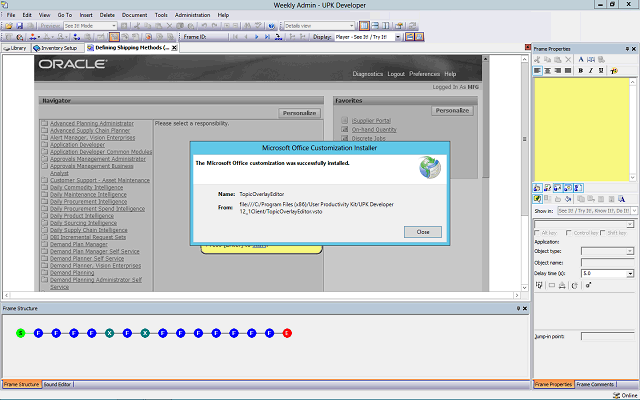Click the rightmost icon below Delay time
The image size is (640, 400).
pos(588,285)
